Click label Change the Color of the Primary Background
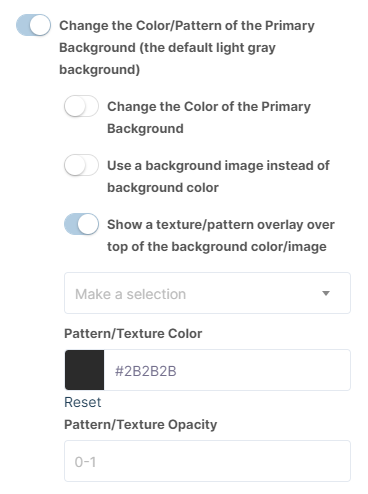Image resolution: width=368 pixels, height=494 pixels. pos(209,117)
